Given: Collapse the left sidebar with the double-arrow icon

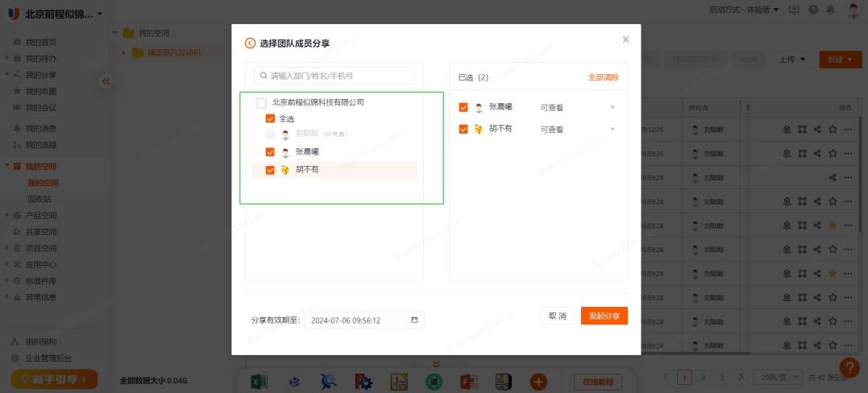Looking at the screenshot, I should (x=106, y=81).
